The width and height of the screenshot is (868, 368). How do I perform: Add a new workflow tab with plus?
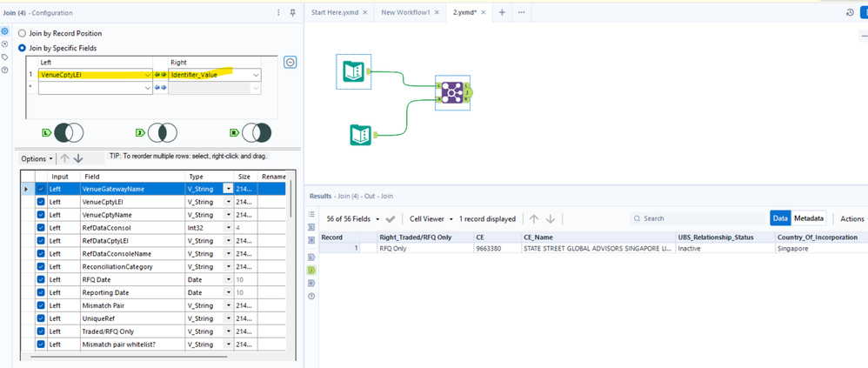[x=502, y=12]
